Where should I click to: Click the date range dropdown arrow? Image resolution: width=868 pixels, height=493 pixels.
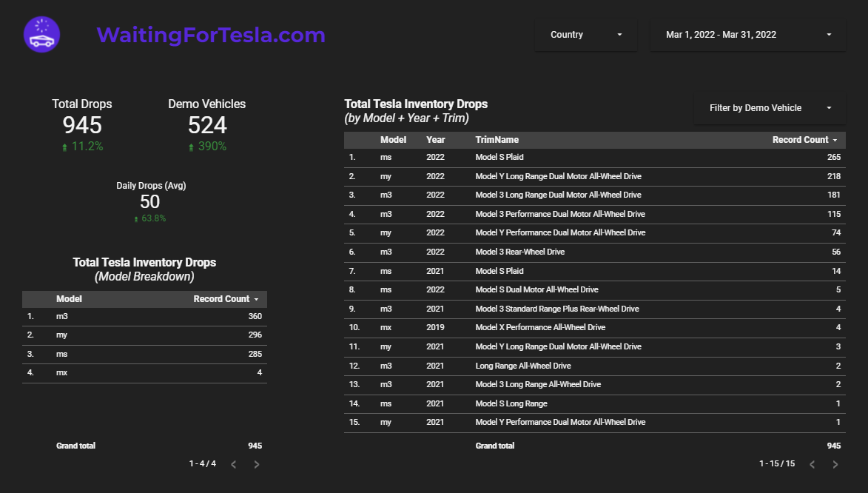829,34
